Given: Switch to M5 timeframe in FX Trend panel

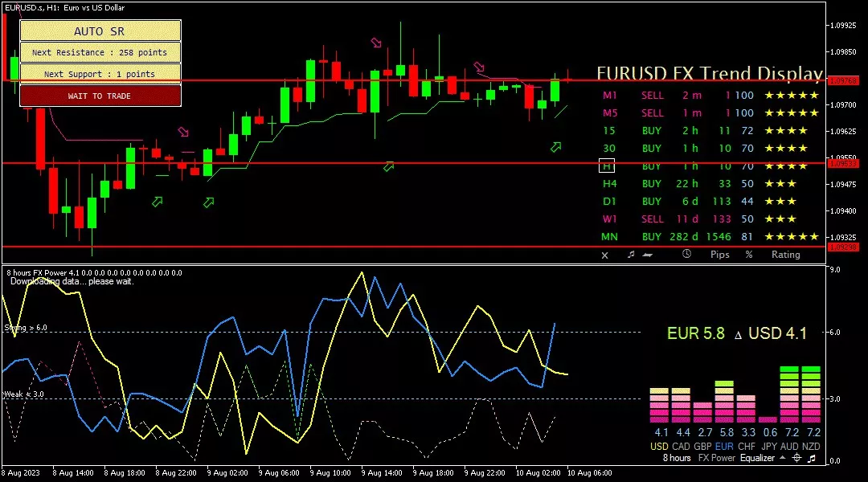Looking at the screenshot, I should 609,113.
